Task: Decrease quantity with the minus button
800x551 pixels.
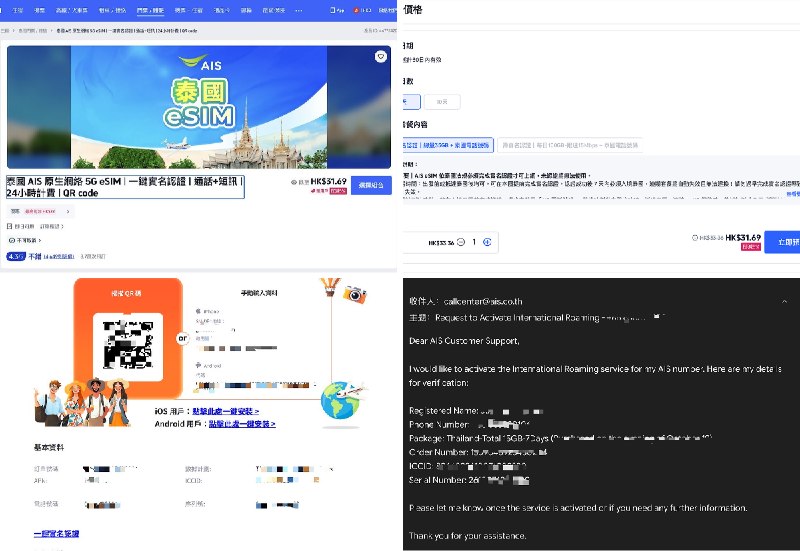Action: pos(461,242)
